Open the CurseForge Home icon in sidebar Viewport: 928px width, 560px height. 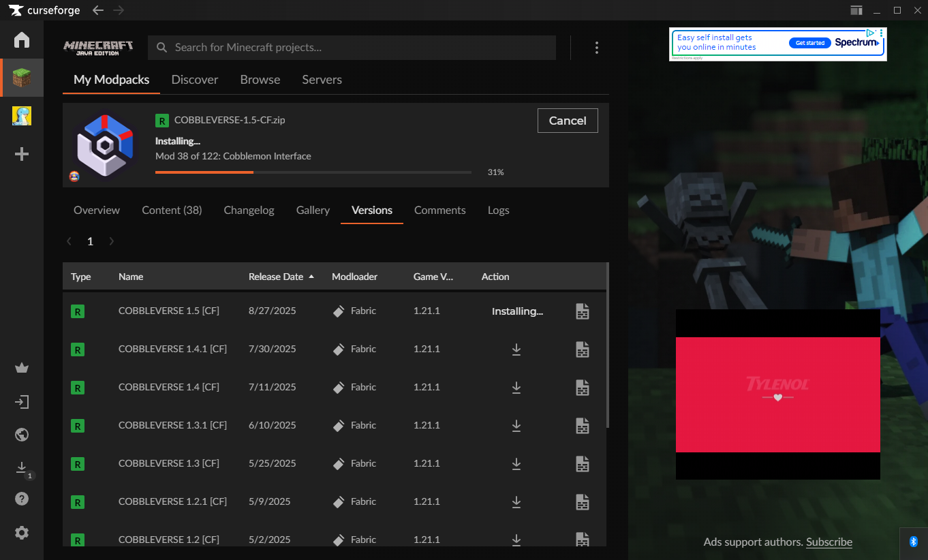tap(22, 40)
